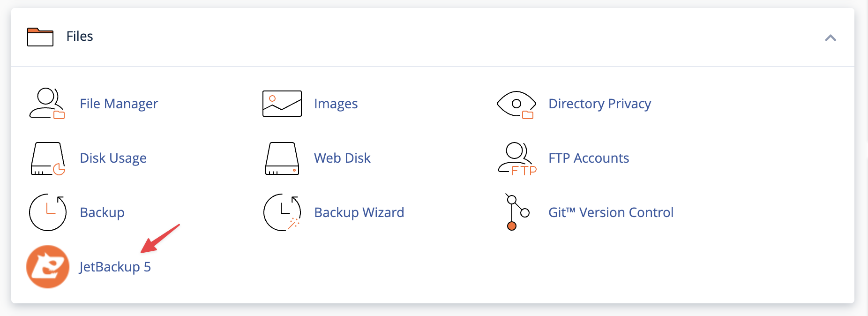868x316 pixels.
Task: Click the Files folder header icon
Action: click(x=40, y=37)
